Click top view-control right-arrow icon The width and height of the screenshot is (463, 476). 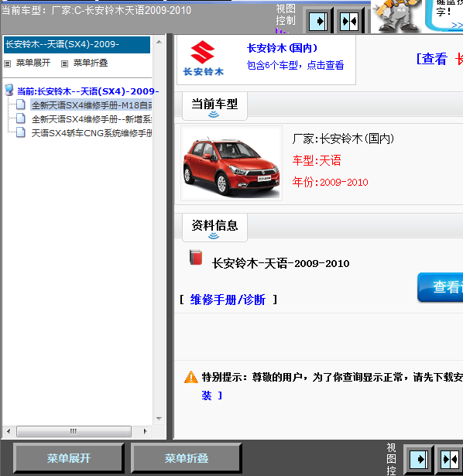318,21
